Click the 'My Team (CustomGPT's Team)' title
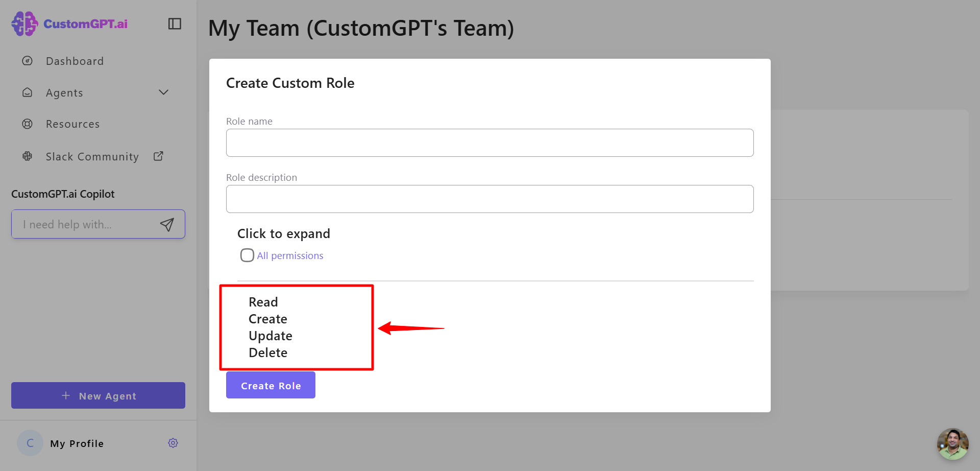 [x=361, y=28]
